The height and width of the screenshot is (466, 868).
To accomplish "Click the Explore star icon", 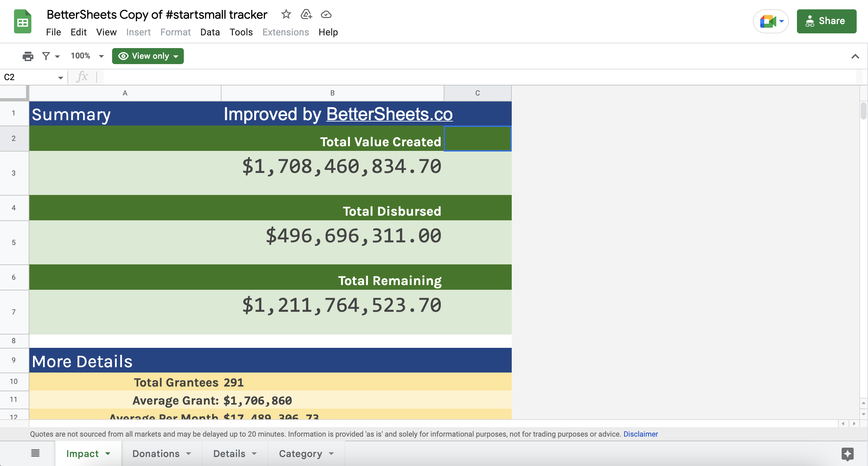I will click(x=847, y=454).
